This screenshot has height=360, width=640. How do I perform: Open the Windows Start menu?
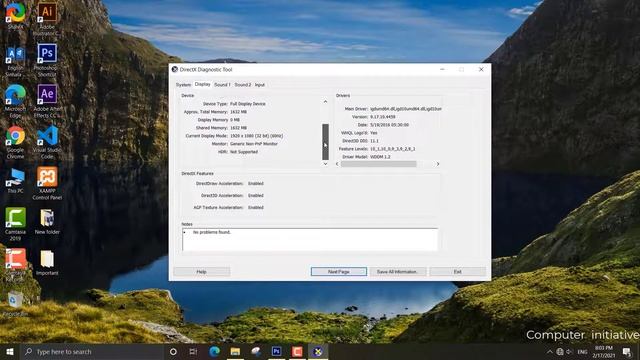tap(10, 351)
